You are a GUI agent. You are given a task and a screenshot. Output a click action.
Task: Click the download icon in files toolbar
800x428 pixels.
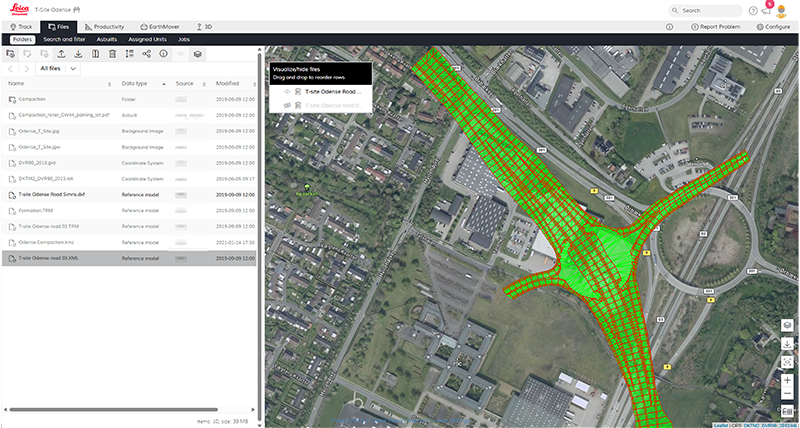coord(78,53)
